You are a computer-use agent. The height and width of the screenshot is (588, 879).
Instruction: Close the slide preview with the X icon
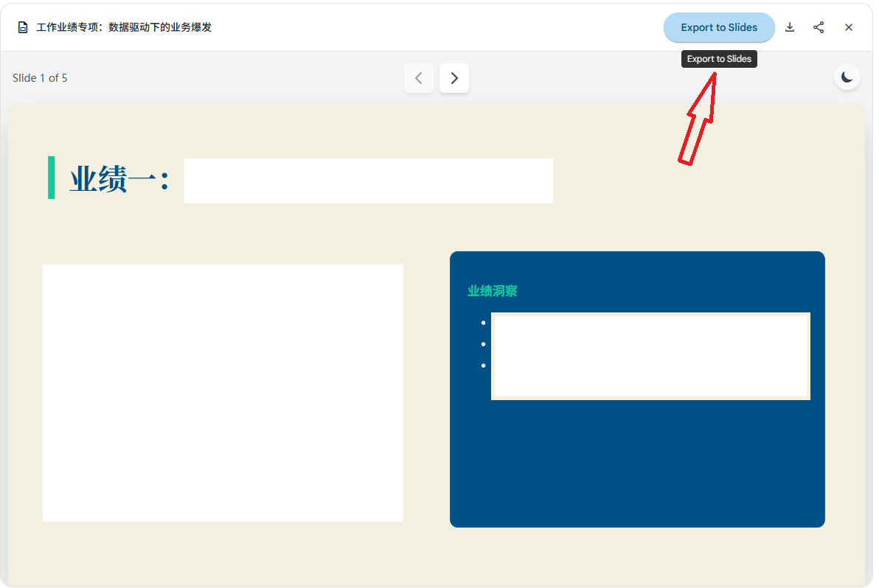[x=849, y=27]
